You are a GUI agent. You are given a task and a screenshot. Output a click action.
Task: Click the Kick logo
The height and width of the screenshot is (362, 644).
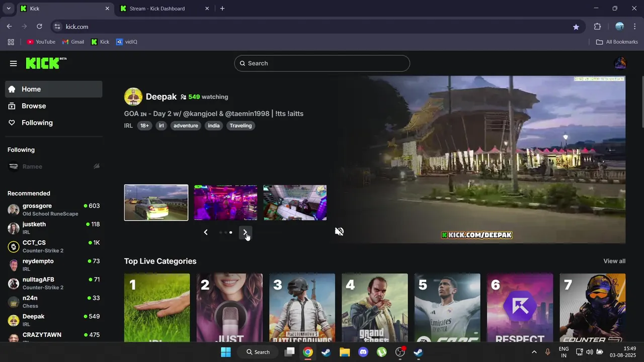pyautogui.click(x=46, y=63)
